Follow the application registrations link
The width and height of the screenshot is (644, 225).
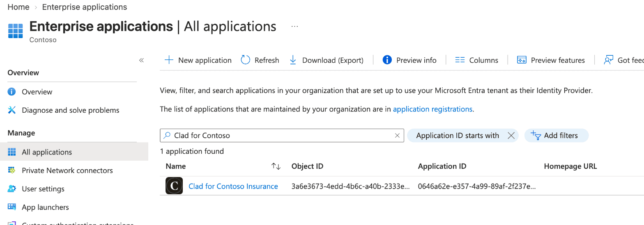click(x=432, y=109)
